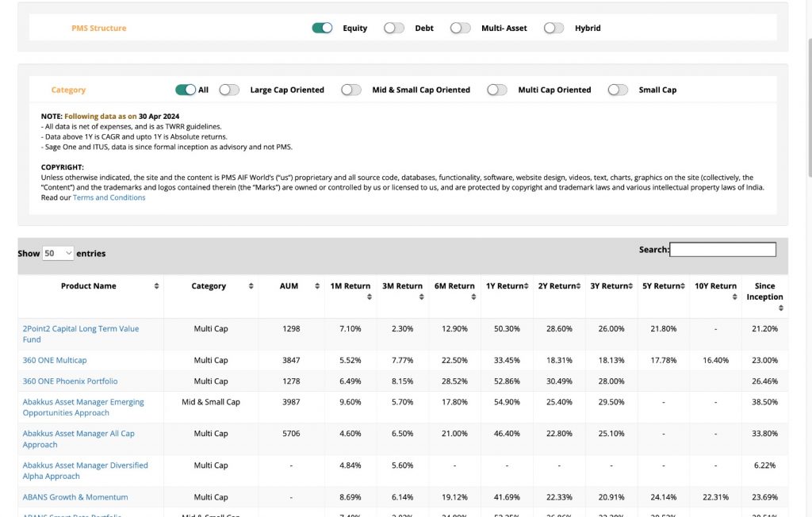Click the 38.50% since inception cell
812x517 pixels.
tap(765, 401)
